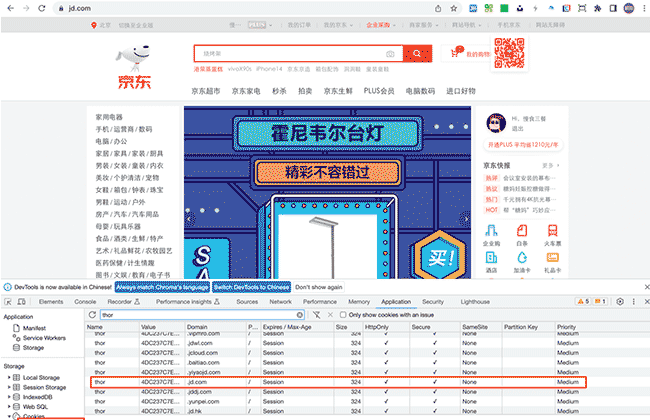Click the 礼品卡 shortcut icon
The height and width of the screenshot is (420, 650).
coord(553,257)
